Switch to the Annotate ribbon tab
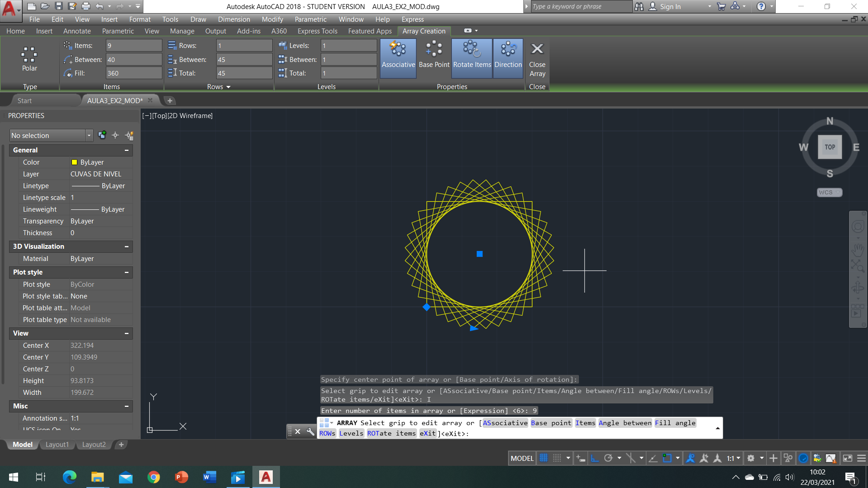The height and width of the screenshot is (488, 868). pyautogui.click(x=77, y=31)
